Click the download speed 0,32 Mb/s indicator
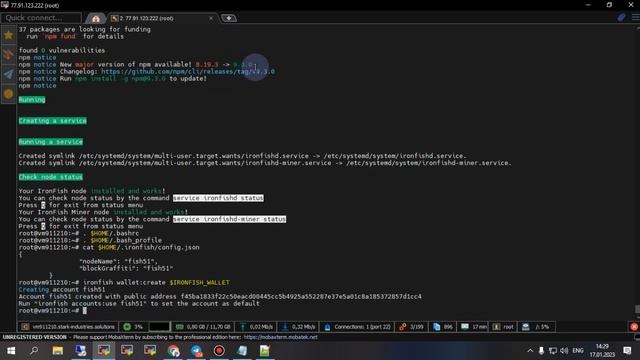640x360 pixels. (298, 327)
